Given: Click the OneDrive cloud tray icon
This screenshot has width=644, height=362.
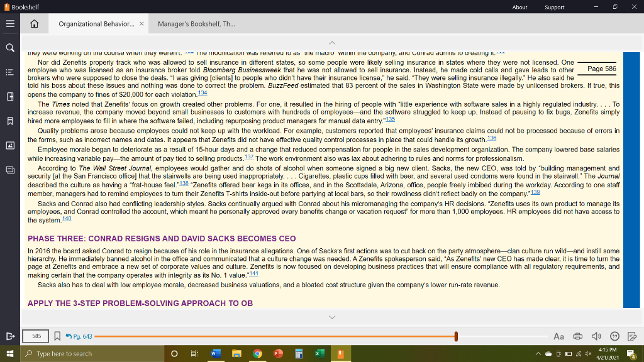Looking at the screenshot, I should tap(548, 353).
